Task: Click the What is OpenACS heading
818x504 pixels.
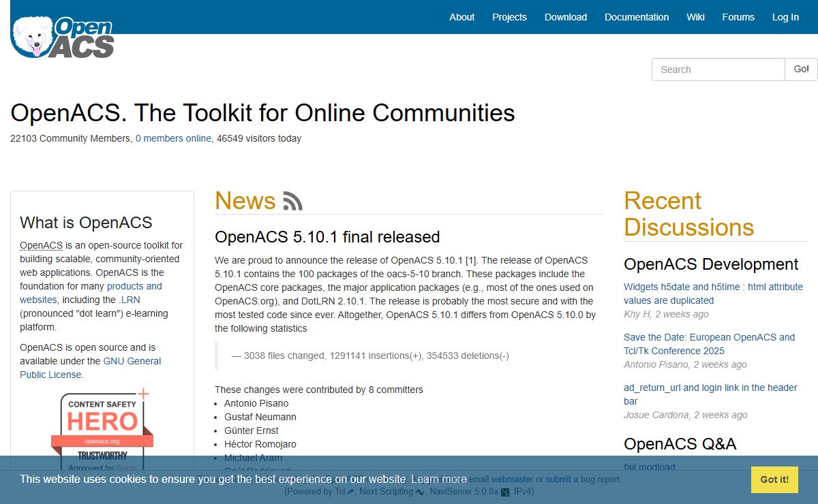Action: click(x=86, y=223)
